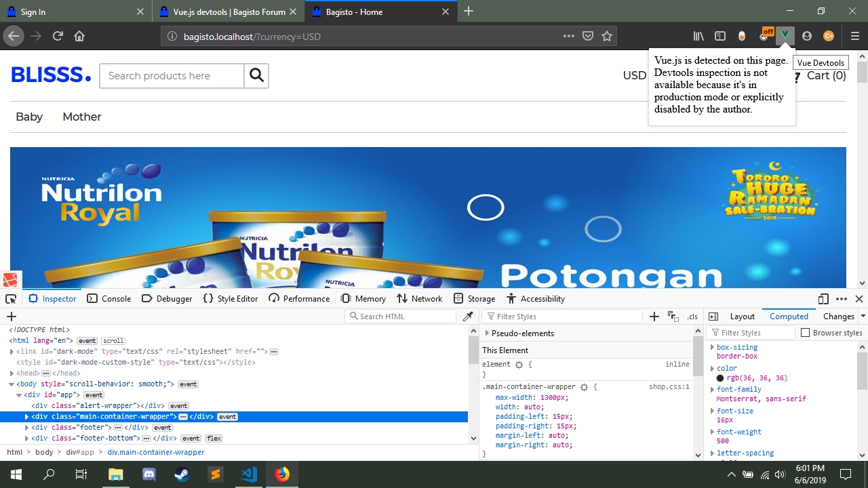Go to the browser home page icon
This screenshot has width=868, height=488.
coord(79,36)
